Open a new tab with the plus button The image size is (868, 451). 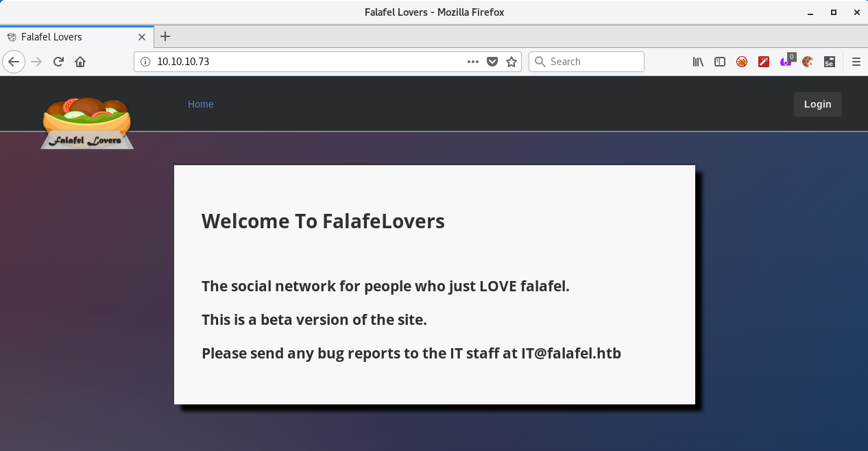tap(165, 37)
